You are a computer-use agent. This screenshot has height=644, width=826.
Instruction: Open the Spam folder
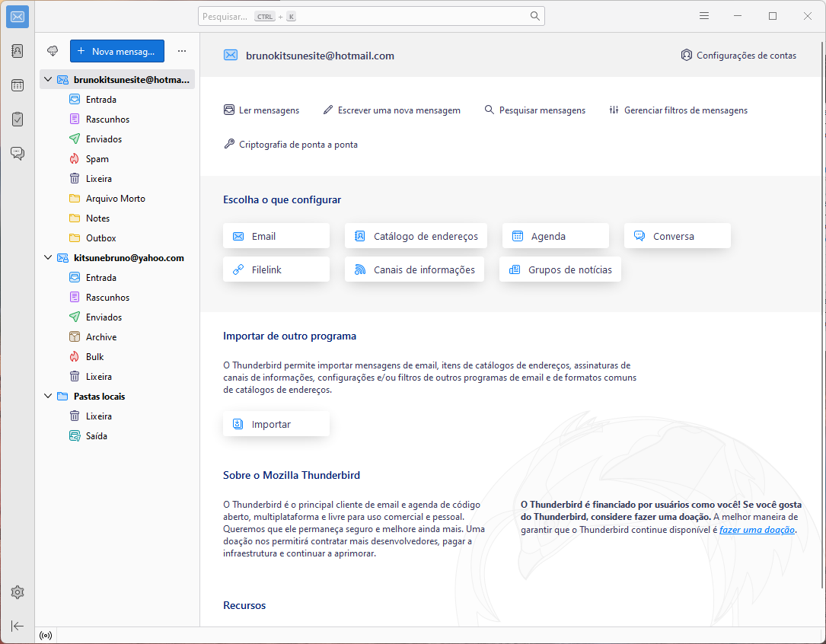click(117, 159)
